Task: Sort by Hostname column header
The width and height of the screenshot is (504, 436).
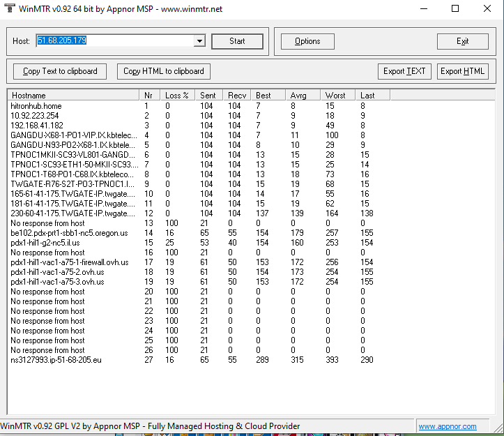Action: [72, 95]
